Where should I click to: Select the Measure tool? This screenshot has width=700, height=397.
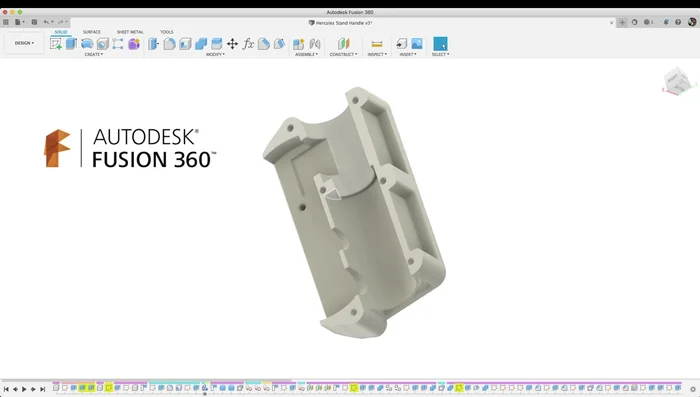[x=377, y=44]
